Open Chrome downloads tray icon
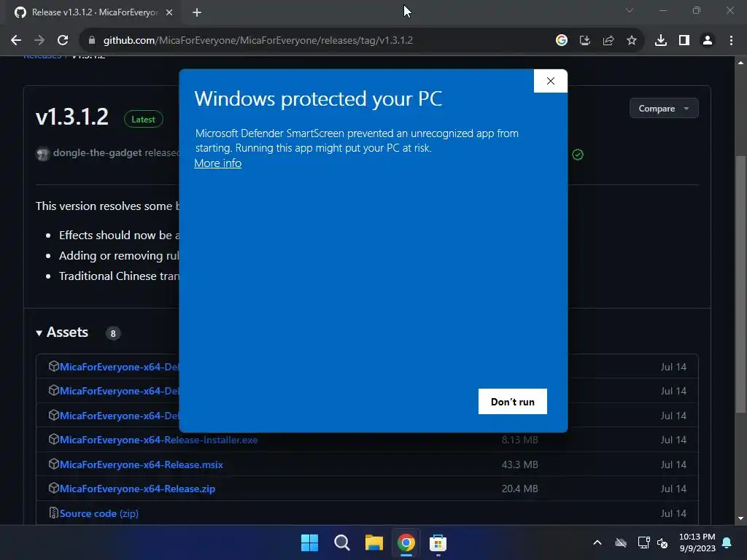The height and width of the screenshot is (560, 747). click(661, 41)
